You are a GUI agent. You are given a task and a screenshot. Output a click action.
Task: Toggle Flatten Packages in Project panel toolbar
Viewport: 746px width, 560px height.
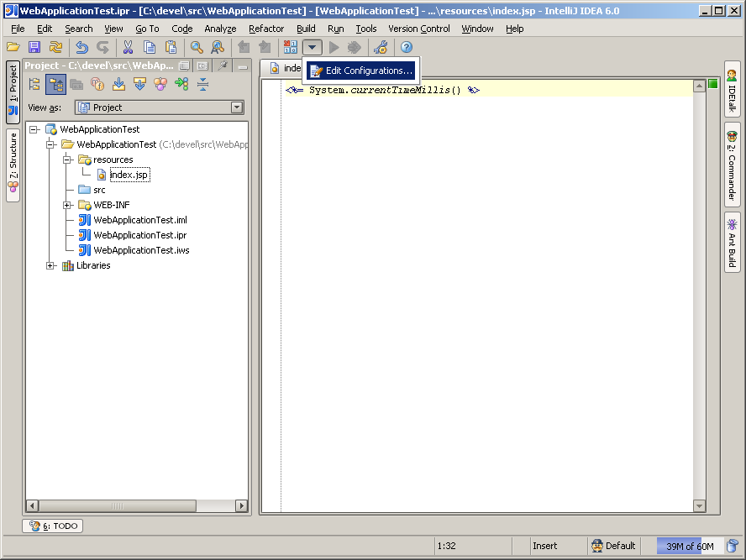(34, 85)
